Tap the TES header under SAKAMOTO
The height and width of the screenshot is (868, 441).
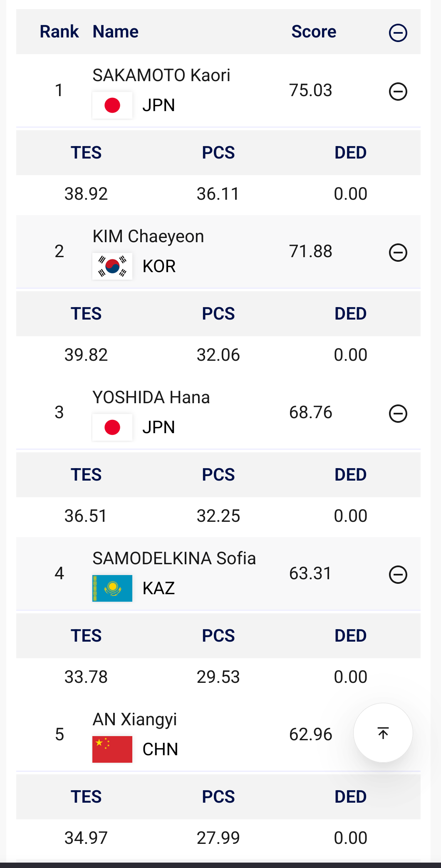pos(86,153)
